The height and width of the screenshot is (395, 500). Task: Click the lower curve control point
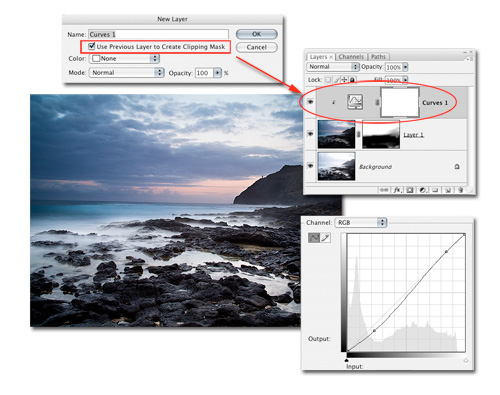374,330
